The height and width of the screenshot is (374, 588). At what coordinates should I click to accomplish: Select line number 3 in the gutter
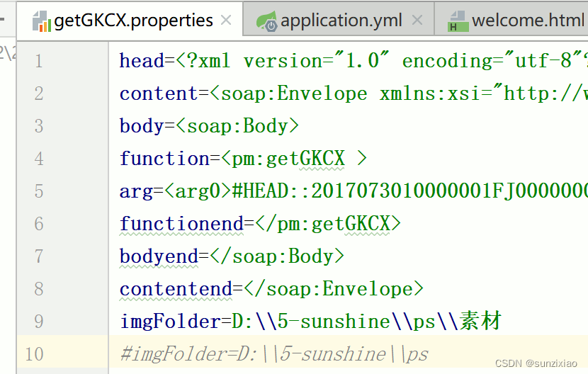[x=39, y=126]
